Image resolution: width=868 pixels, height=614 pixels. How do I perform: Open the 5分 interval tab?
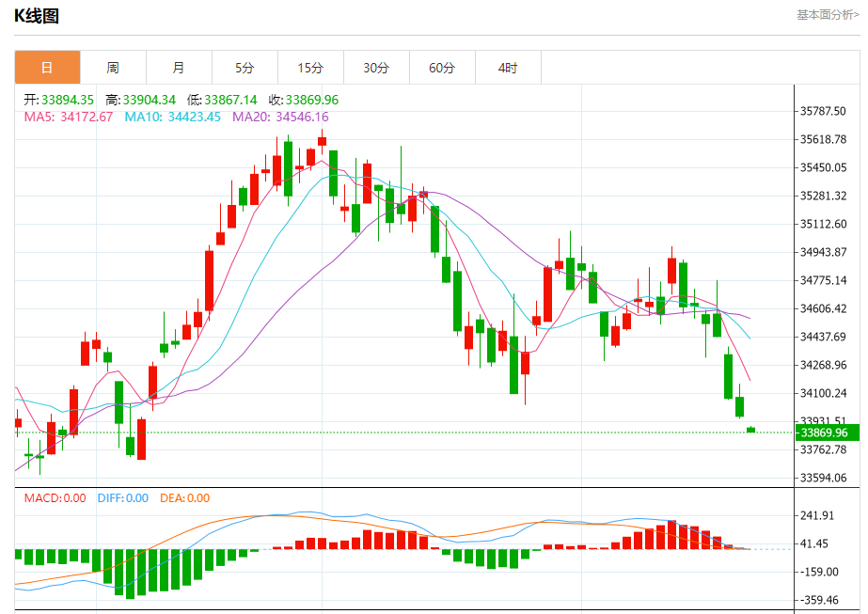tap(245, 68)
